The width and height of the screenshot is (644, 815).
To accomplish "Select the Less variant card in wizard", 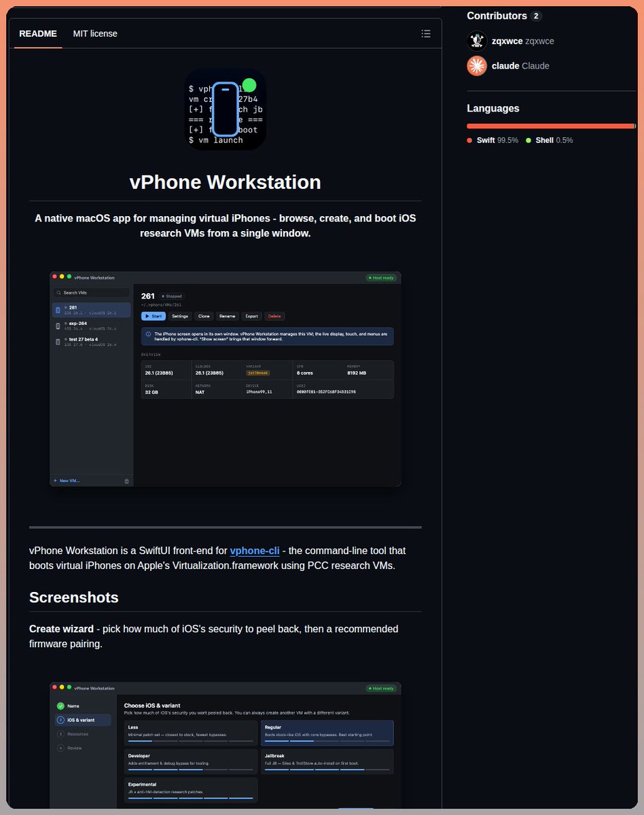I will [x=191, y=733].
